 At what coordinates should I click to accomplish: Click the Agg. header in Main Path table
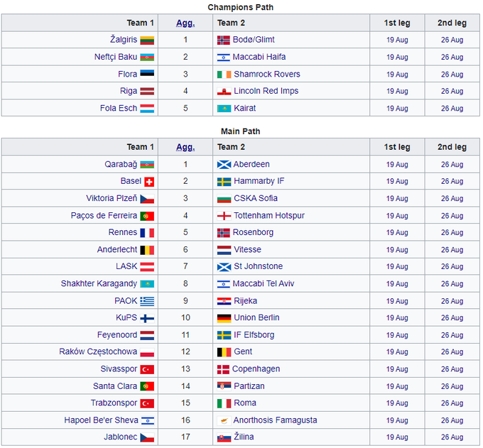pyautogui.click(x=185, y=147)
